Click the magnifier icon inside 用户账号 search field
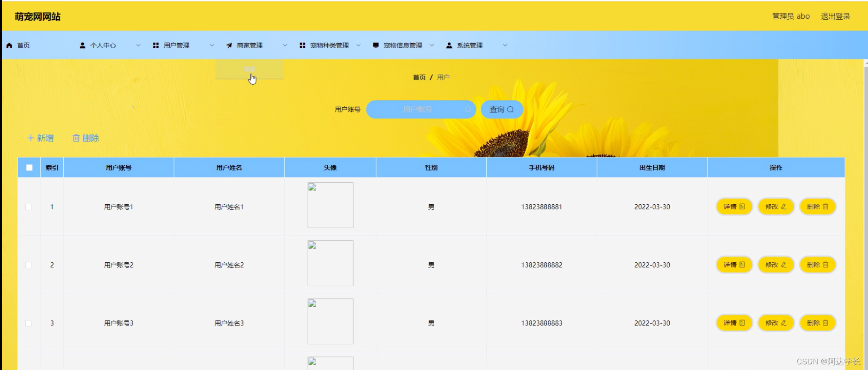Viewport: 868px width, 370px height. 468,109
